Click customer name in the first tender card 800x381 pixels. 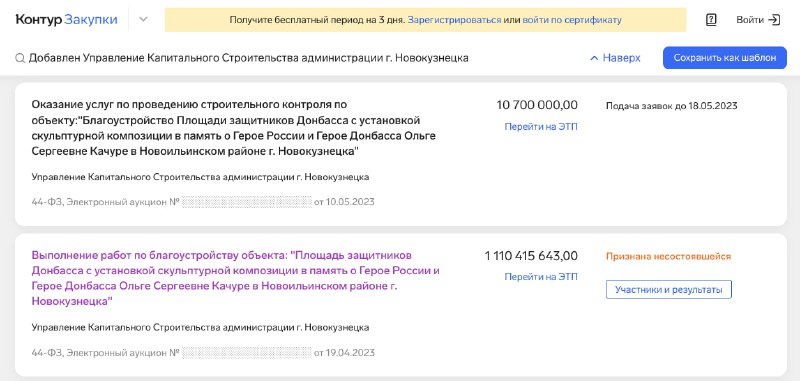pyautogui.click(x=200, y=177)
